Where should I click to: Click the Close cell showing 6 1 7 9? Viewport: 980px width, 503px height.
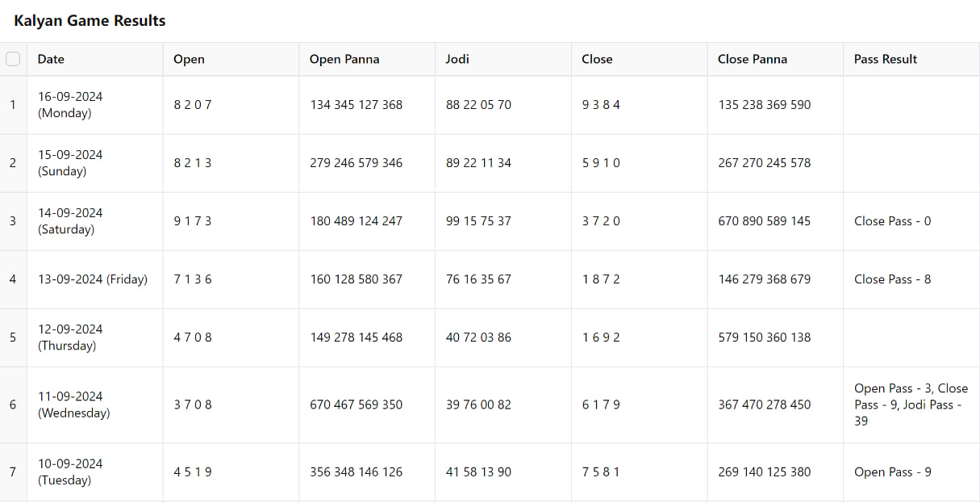point(640,404)
